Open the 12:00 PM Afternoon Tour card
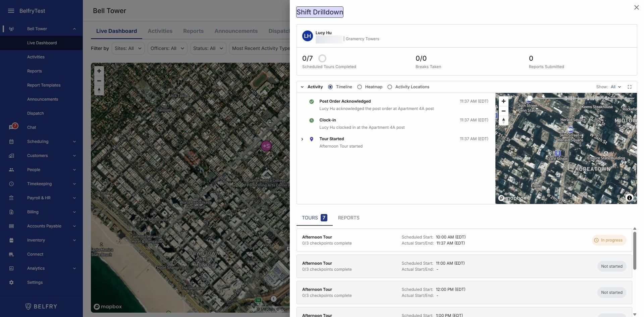This screenshot has width=644, height=317. coord(464,293)
